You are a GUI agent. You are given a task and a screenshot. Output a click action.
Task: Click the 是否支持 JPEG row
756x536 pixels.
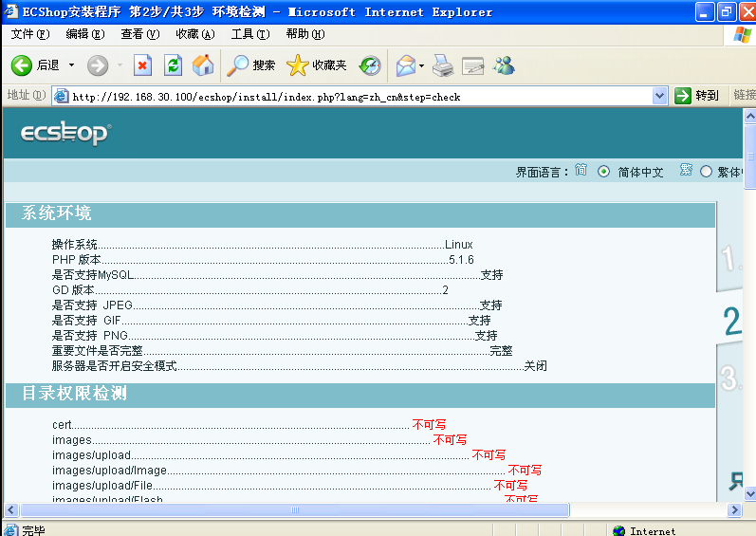tap(277, 305)
